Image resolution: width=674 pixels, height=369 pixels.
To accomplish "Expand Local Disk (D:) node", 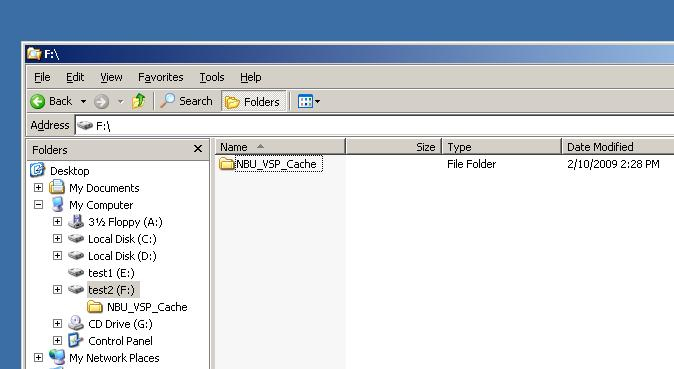I will tap(58, 256).
